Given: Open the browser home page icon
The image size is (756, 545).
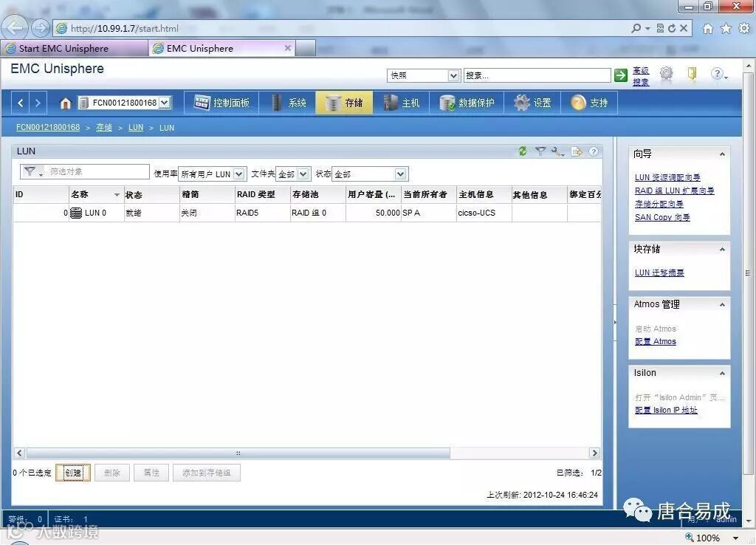Looking at the screenshot, I should [708, 29].
